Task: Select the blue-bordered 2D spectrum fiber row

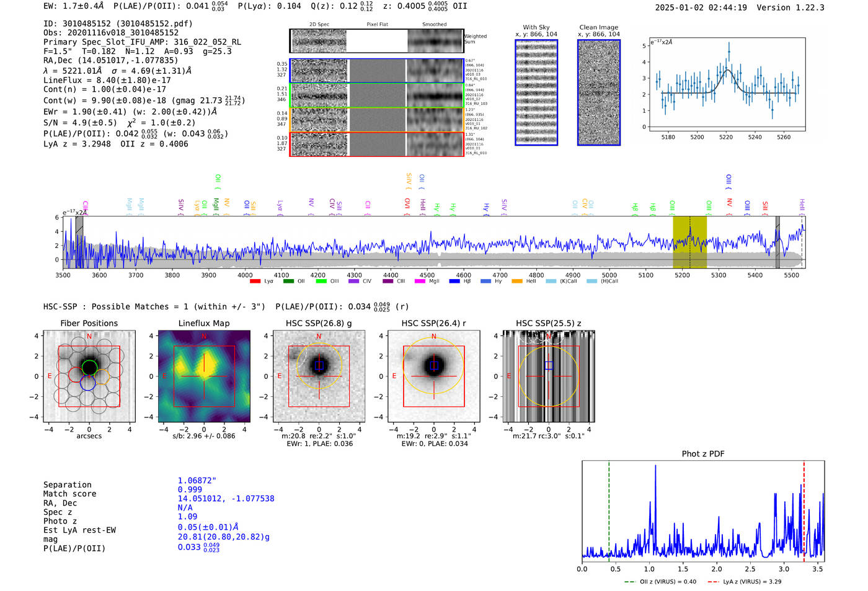Action: [x=377, y=71]
